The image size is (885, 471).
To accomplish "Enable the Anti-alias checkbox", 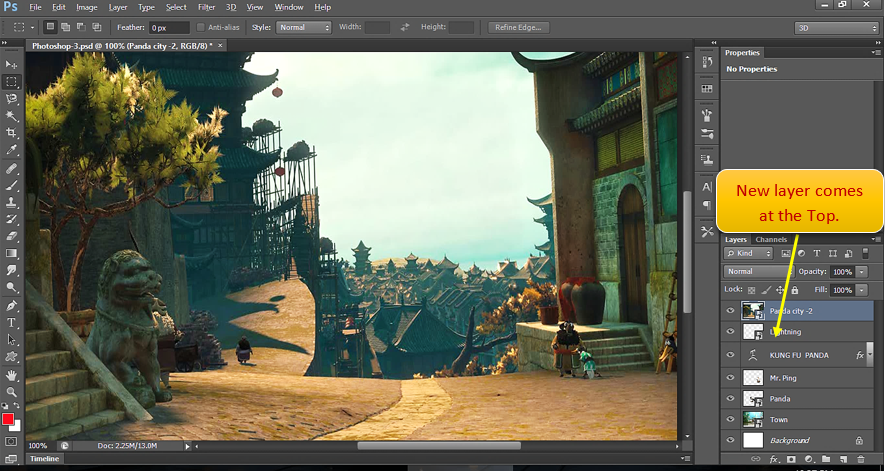I will (x=200, y=27).
